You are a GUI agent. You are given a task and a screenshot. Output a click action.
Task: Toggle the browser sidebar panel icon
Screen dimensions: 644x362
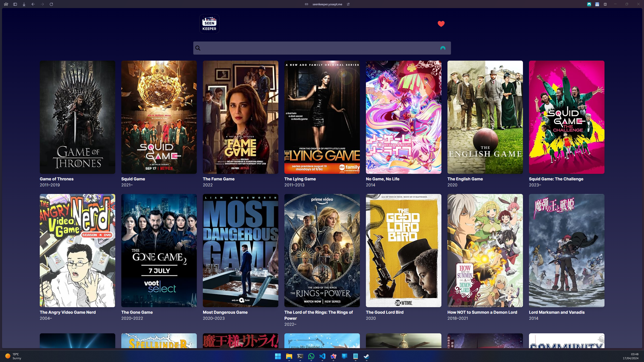click(15, 4)
